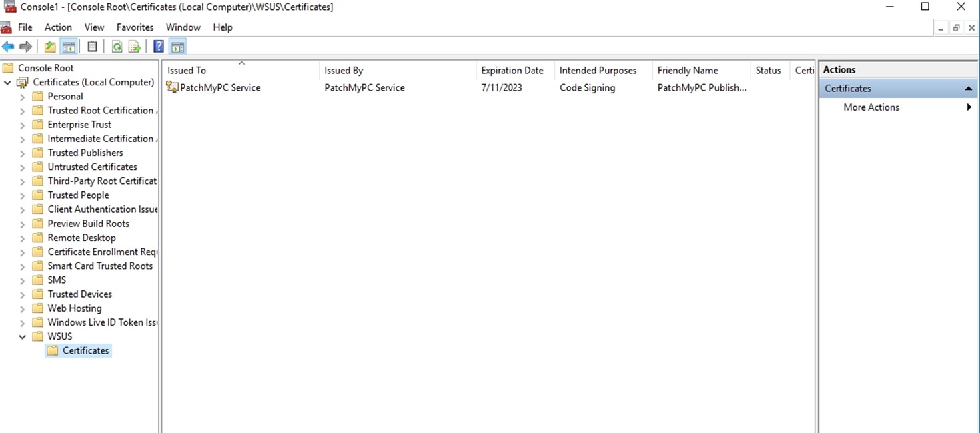Open the View menu
The width and height of the screenshot is (980, 433).
coord(94,27)
